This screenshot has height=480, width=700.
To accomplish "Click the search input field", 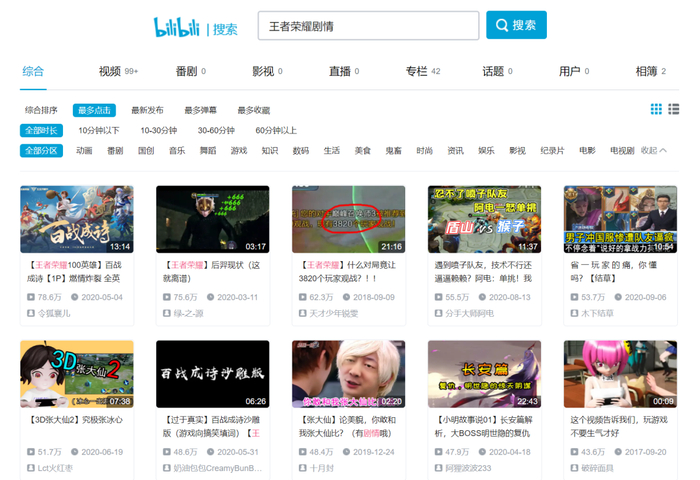I will tap(368, 26).
